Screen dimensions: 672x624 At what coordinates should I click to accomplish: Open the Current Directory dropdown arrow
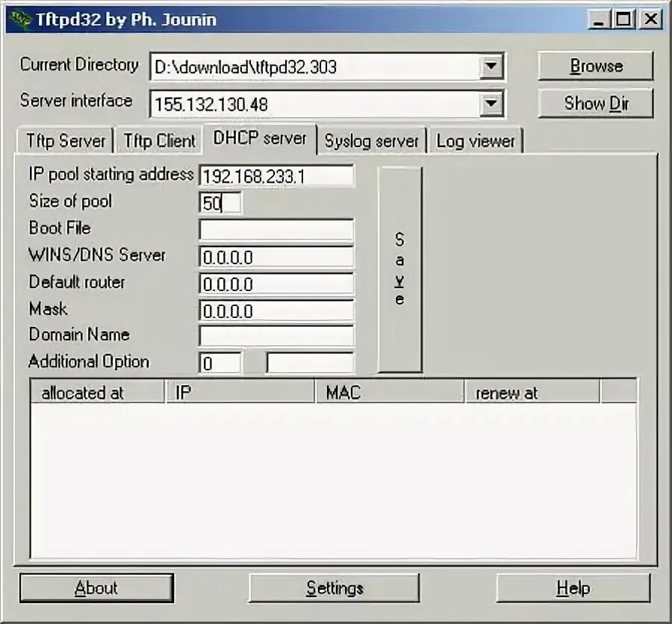(x=491, y=66)
